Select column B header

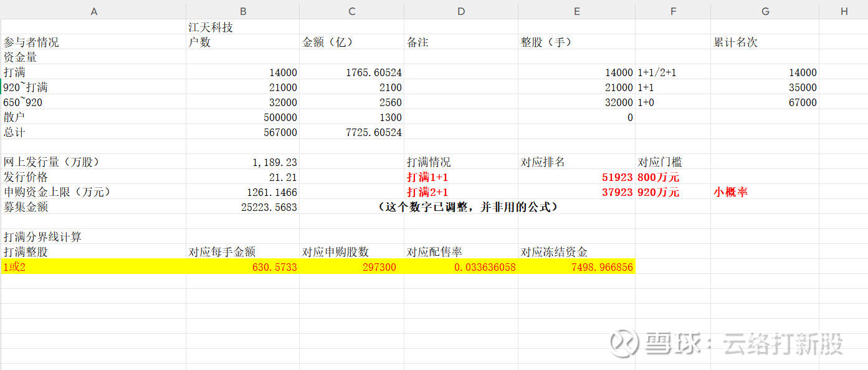click(242, 11)
